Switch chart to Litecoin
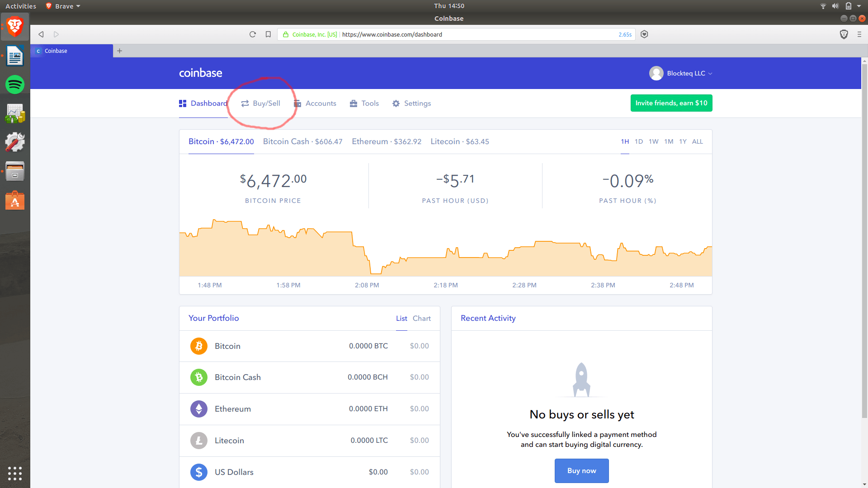 coord(460,142)
